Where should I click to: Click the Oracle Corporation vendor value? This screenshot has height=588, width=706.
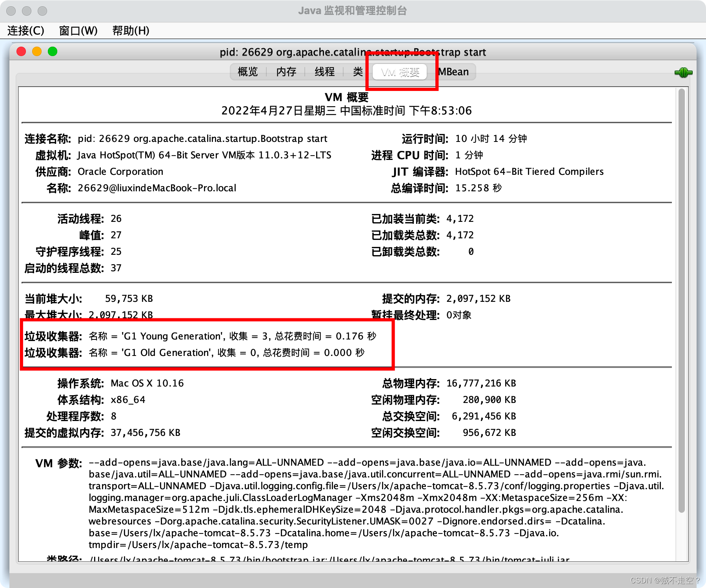(x=120, y=172)
